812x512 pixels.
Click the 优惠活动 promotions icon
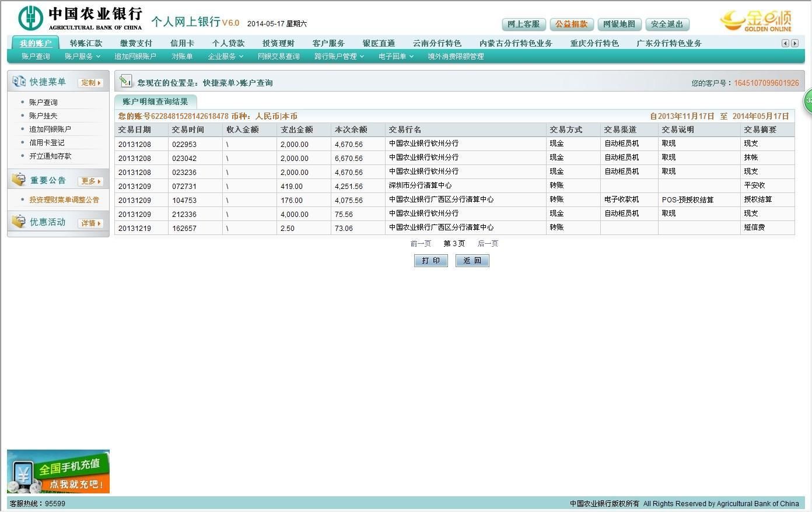pos(19,222)
